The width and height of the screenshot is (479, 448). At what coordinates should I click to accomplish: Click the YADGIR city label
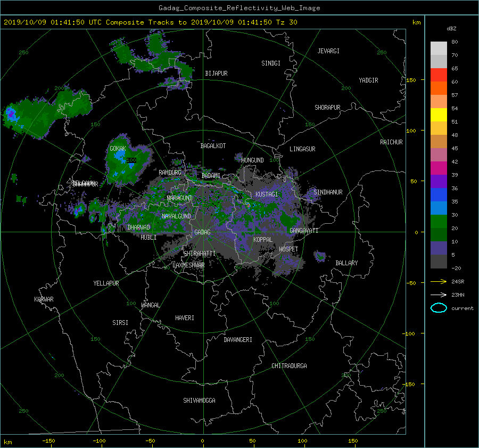[x=368, y=80]
